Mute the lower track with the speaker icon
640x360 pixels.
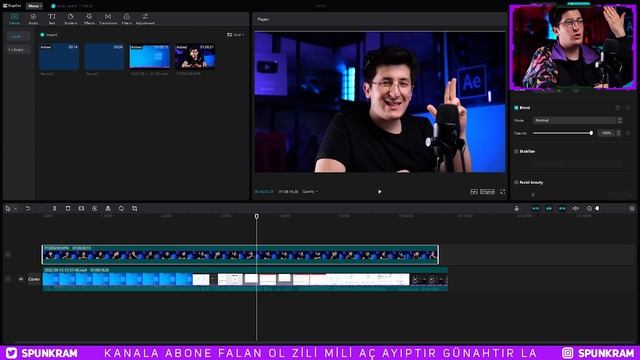click(x=21, y=279)
